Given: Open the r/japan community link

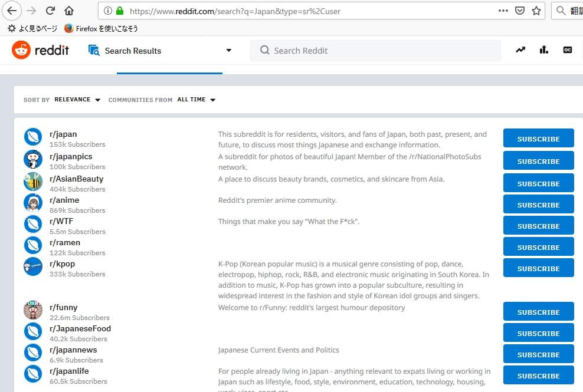Looking at the screenshot, I should [63, 134].
